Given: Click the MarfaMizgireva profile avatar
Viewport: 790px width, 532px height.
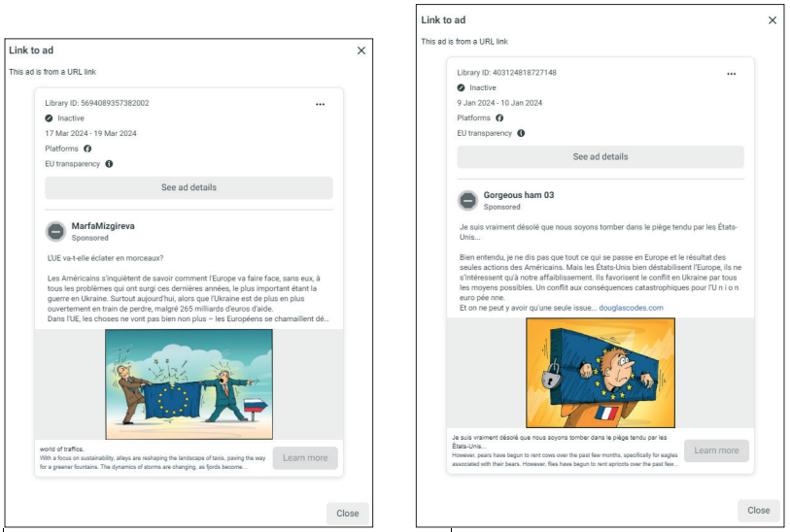Looking at the screenshot, I should tap(55, 231).
